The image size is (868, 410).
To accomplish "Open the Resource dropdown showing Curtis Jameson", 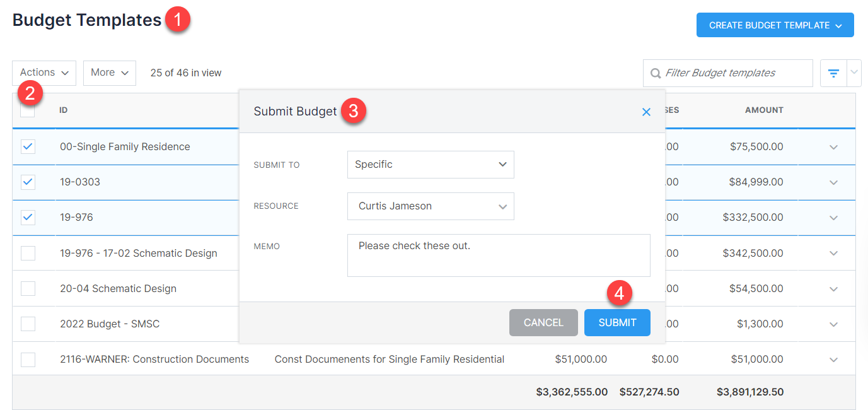I will pos(431,206).
